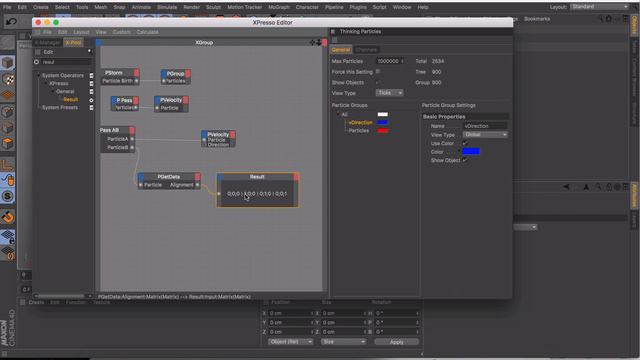Open Bookmarks in the object manager
Image resolution: width=640 pixels, height=360 pixels.
tap(537, 19)
